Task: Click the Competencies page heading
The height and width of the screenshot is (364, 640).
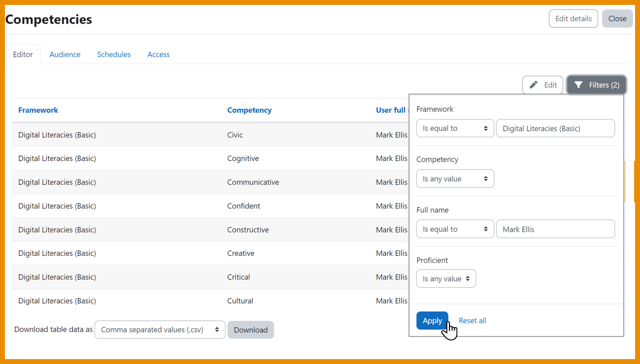Action: point(49,20)
